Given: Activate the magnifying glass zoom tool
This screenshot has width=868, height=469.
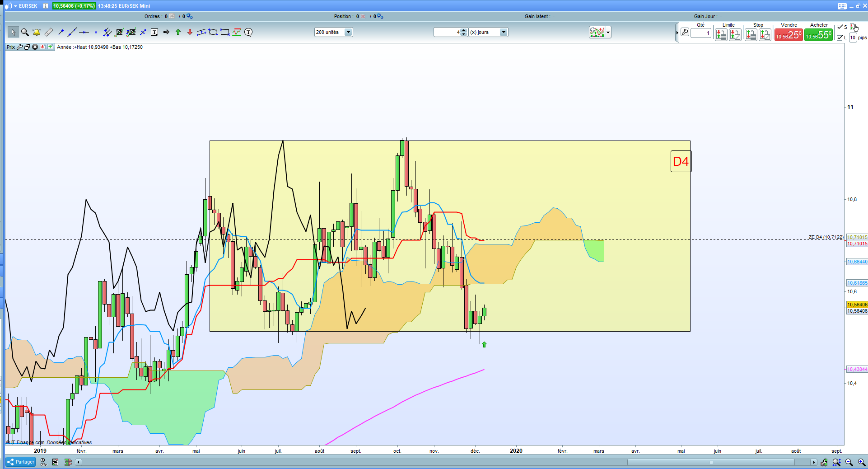Looking at the screenshot, I should 25,32.
